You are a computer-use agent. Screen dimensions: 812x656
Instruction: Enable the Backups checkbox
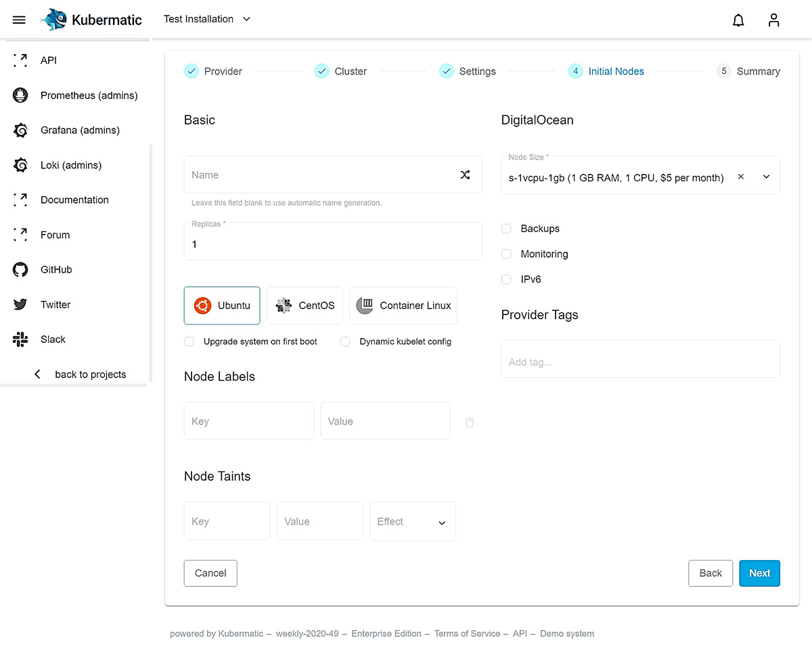pos(506,229)
